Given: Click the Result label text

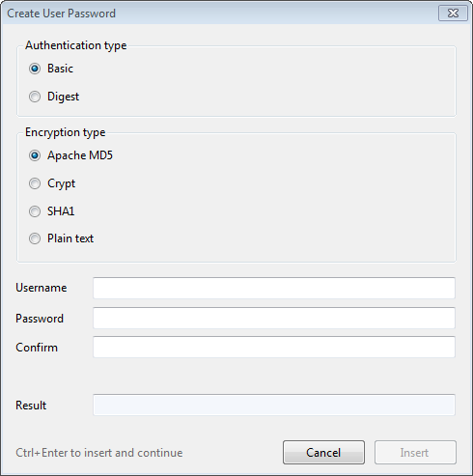Looking at the screenshot, I should pyautogui.click(x=31, y=406).
